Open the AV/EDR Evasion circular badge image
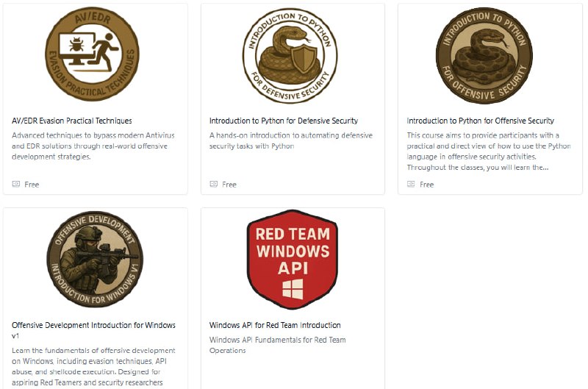The height and width of the screenshot is (389, 588). click(93, 54)
